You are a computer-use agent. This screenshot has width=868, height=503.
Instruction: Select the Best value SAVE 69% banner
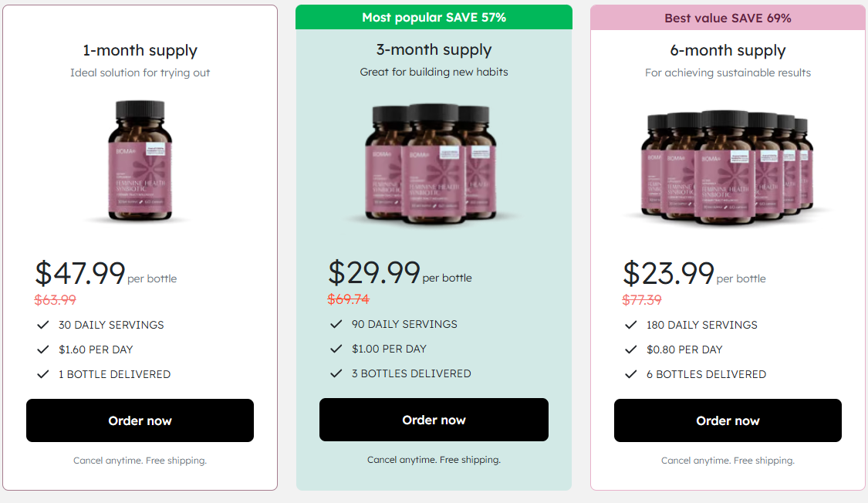point(728,18)
